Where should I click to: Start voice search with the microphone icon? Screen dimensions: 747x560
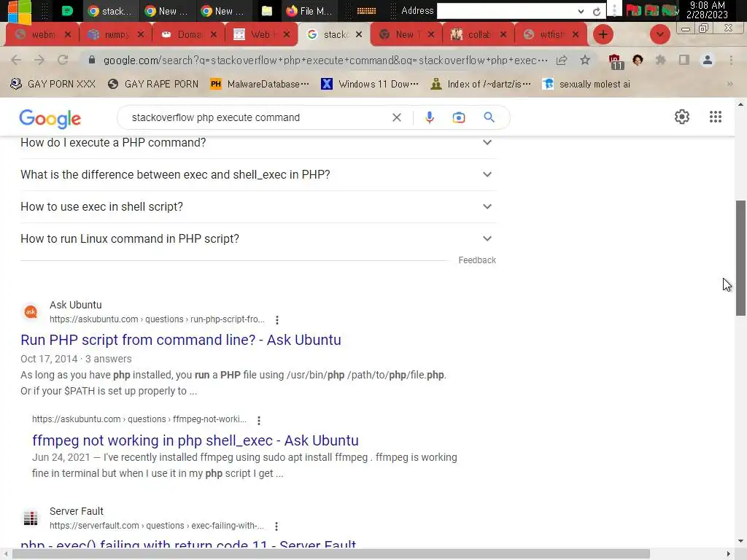point(429,117)
